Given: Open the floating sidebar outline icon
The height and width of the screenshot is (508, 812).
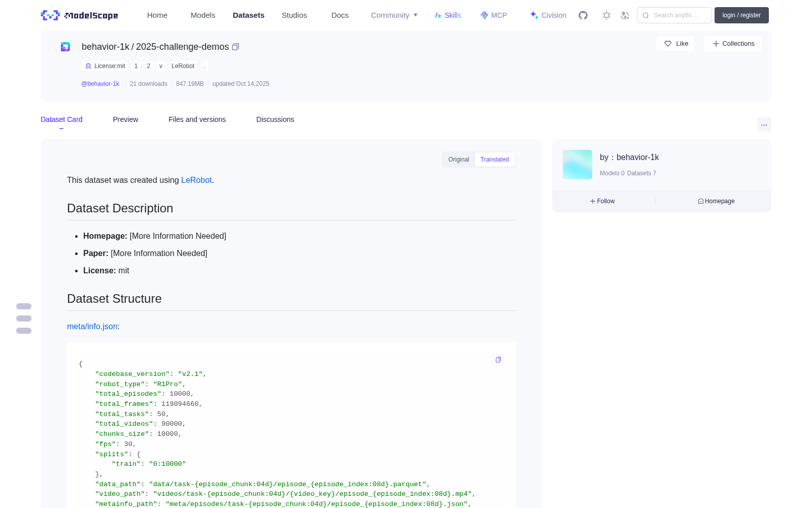Looking at the screenshot, I should pyautogui.click(x=24, y=319).
